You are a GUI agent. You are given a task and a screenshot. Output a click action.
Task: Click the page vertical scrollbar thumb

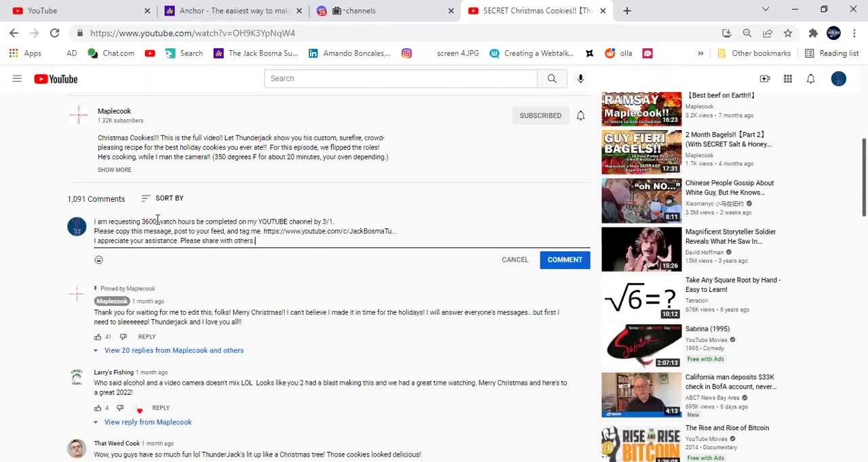(x=863, y=177)
